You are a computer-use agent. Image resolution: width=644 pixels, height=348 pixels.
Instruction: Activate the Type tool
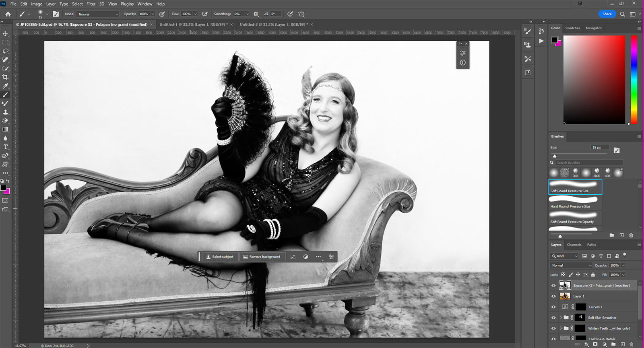click(6, 147)
